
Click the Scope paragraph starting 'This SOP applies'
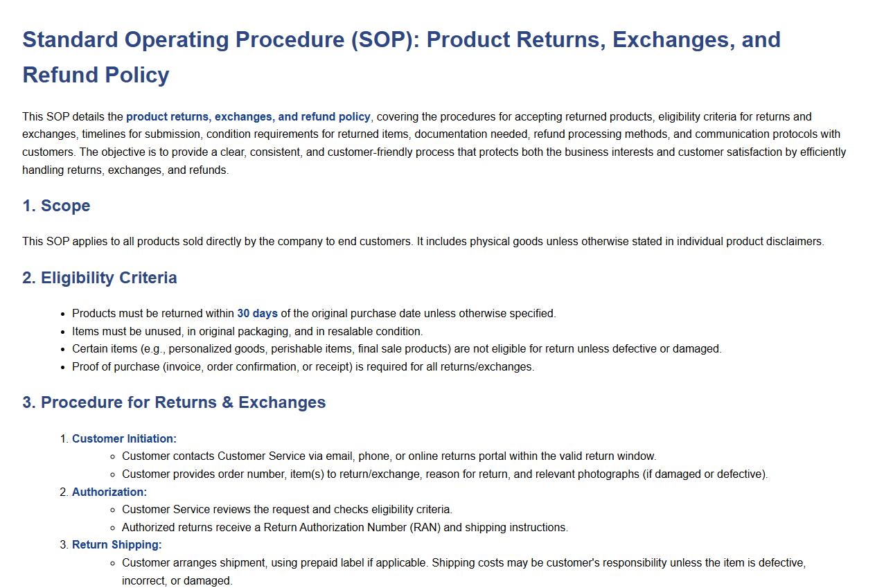tap(423, 242)
